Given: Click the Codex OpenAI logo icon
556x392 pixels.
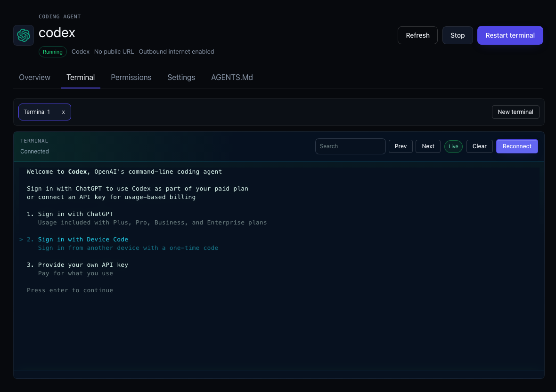Looking at the screenshot, I should pos(24,35).
